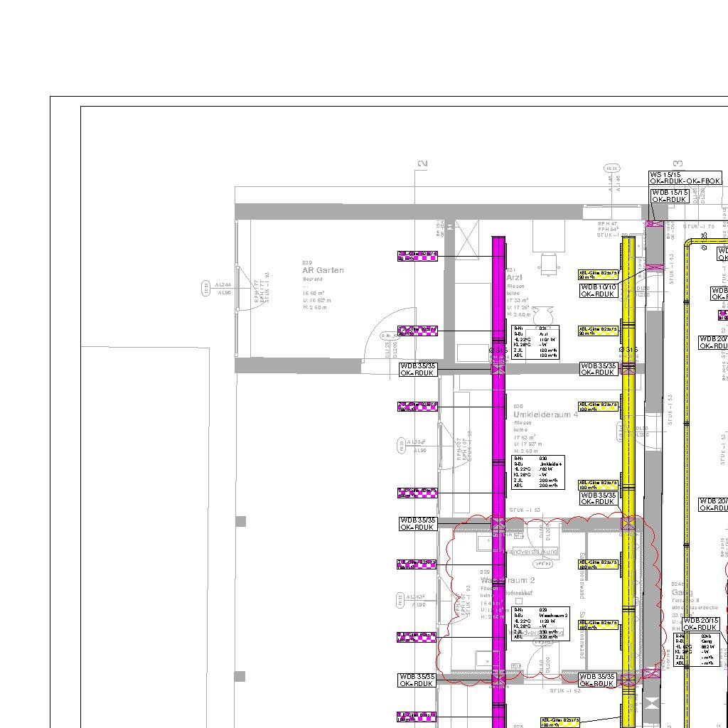Select the top end of the magenta duct
The height and width of the screenshot is (728, 728).
pyautogui.click(x=498, y=240)
